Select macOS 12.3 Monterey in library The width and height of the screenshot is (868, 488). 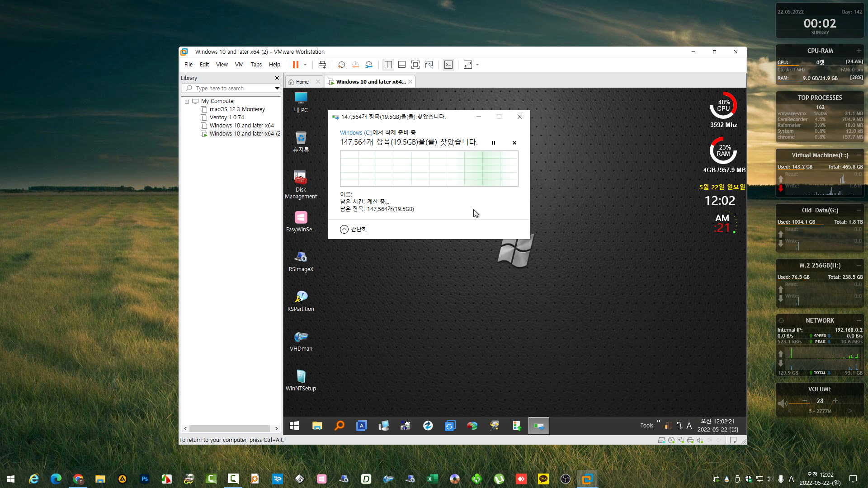coord(237,109)
